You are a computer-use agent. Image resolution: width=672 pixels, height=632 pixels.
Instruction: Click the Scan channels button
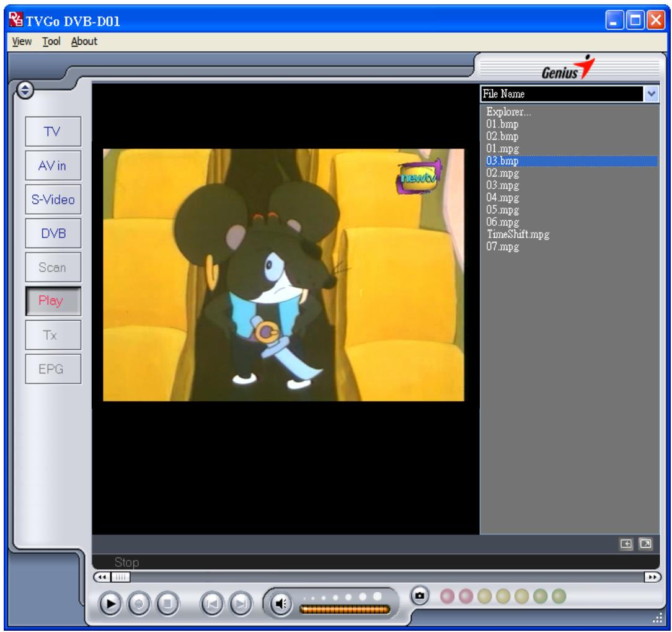pyautogui.click(x=53, y=267)
